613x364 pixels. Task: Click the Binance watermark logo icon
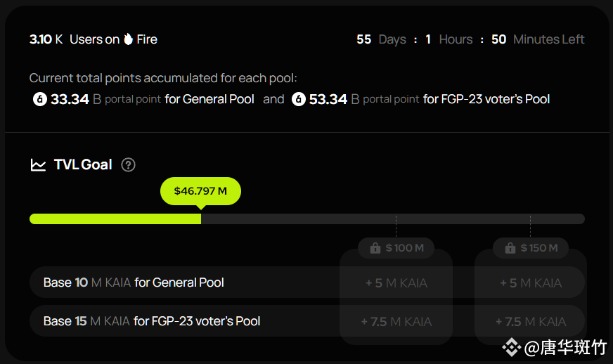pos(511,347)
